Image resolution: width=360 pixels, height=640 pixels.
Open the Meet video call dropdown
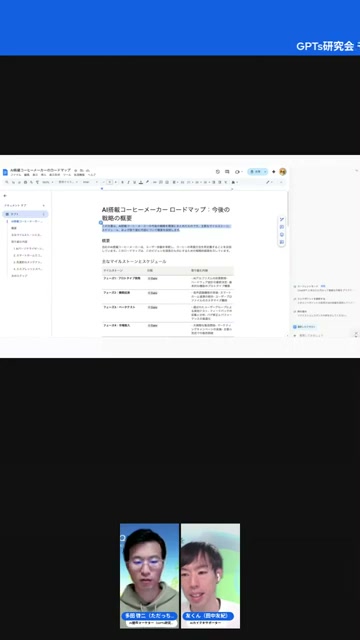pos(239,171)
